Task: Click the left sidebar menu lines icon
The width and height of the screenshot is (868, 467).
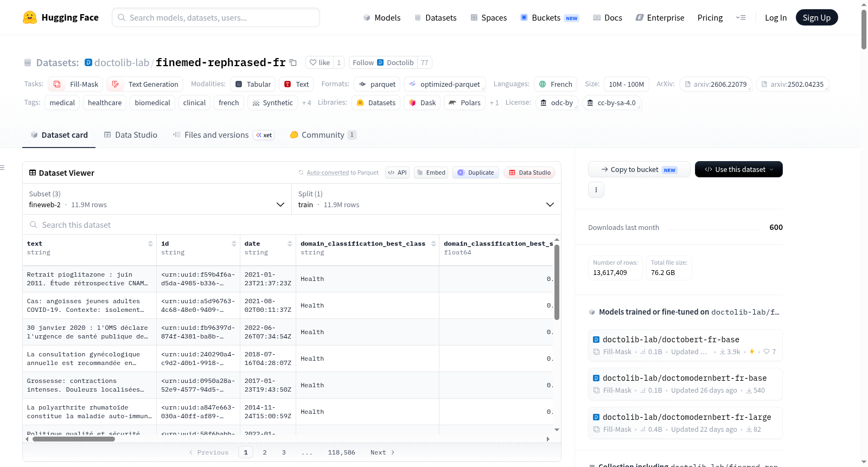Action: click(x=2, y=168)
